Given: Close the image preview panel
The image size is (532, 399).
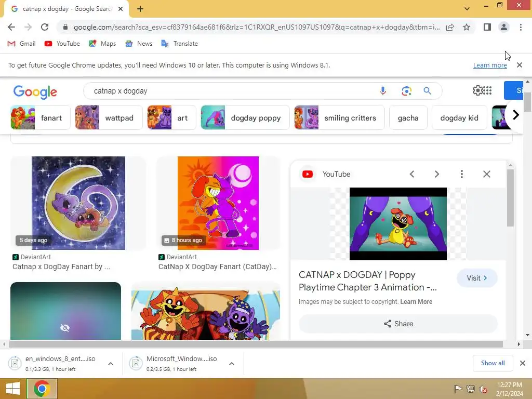Looking at the screenshot, I should coord(486,174).
